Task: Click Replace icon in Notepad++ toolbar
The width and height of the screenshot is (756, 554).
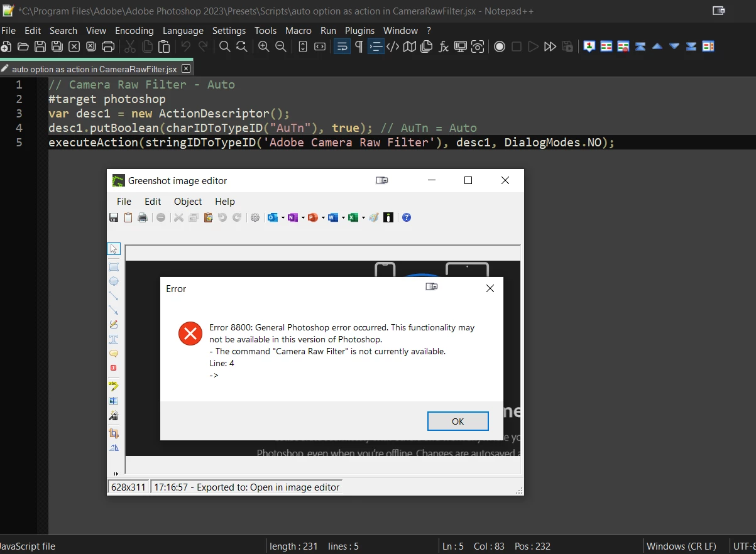Action: pyautogui.click(x=241, y=46)
